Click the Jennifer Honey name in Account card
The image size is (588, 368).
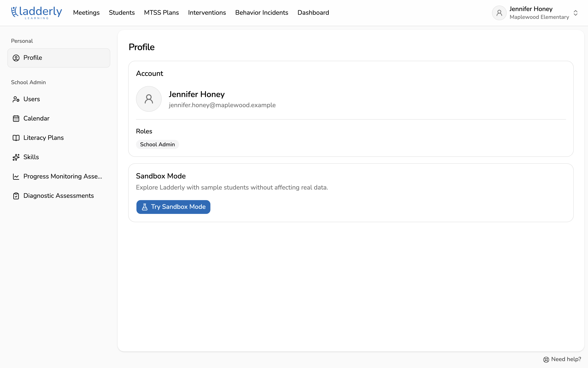point(197,94)
